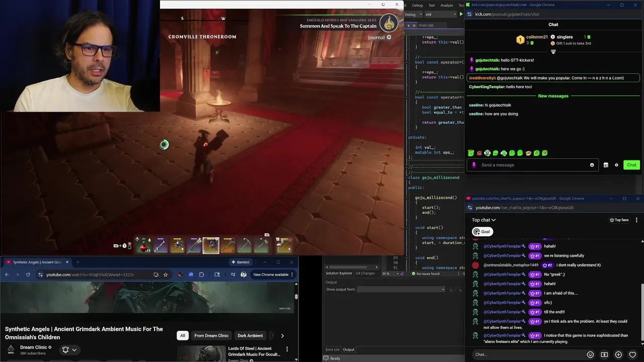644x362 pixels.
Task: Expand Top chat dropdown in YouTube chat
Action: point(484,220)
